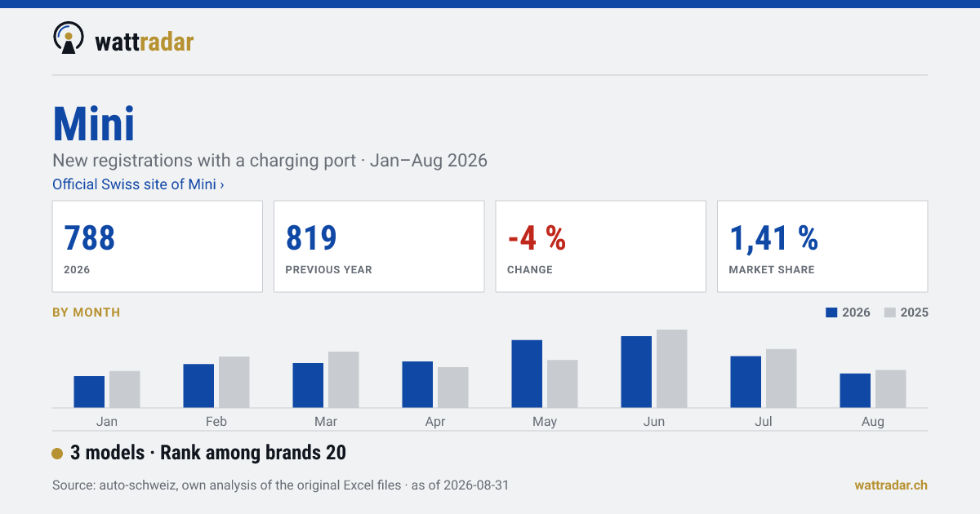Select the blue 2026 bar for Feb

tap(198, 386)
